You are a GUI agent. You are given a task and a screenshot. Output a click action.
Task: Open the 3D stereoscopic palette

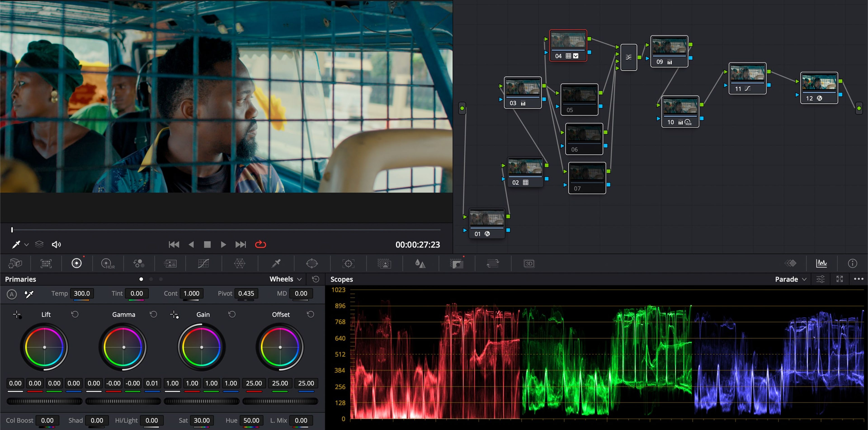[529, 263]
